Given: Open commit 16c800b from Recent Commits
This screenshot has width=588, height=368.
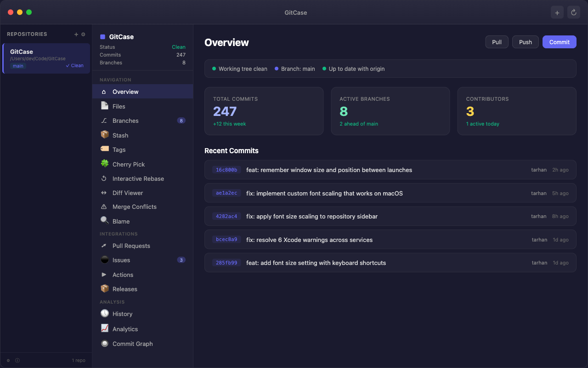Looking at the screenshot, I should (390, 170).
